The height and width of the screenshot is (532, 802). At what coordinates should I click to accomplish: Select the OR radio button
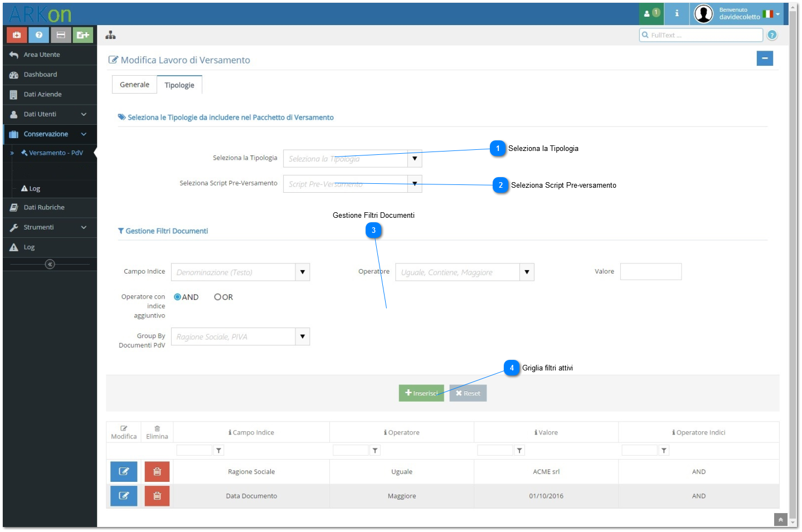[217, 297]
